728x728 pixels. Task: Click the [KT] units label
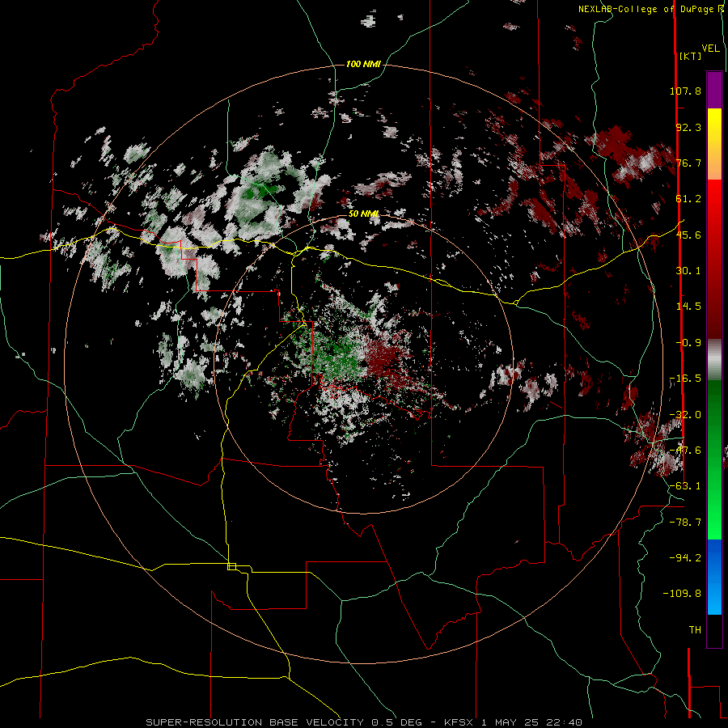point(690,56)
